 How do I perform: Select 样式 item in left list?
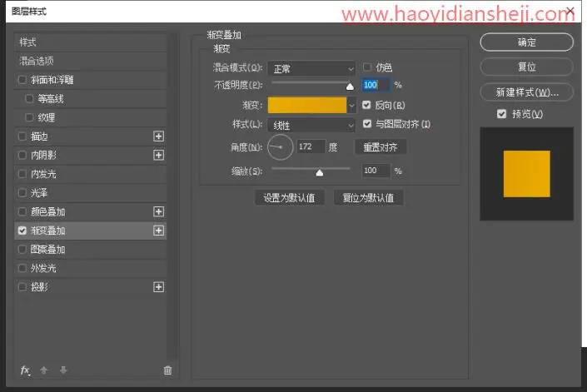click(x=90, y=42)
